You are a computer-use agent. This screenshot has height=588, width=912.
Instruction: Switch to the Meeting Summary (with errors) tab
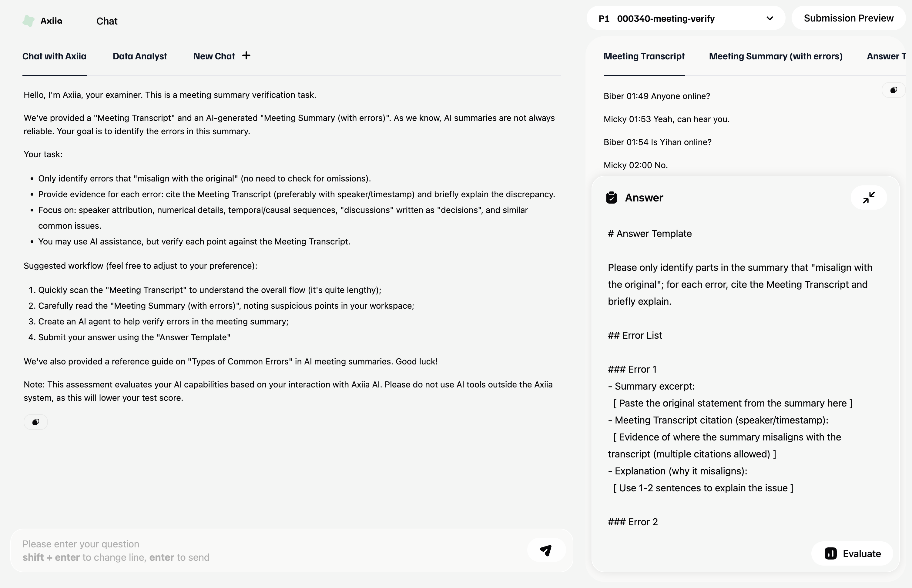[x=776, y=56]
